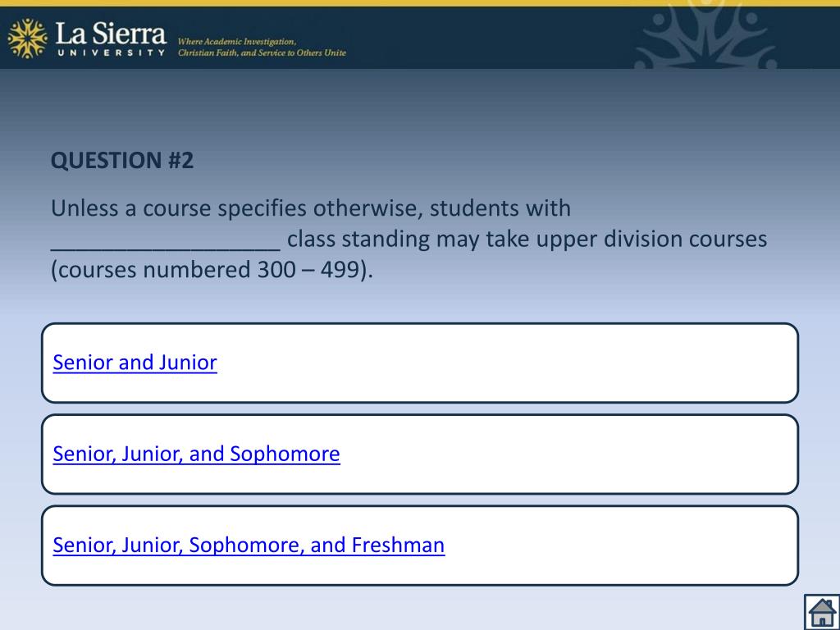Choose the Senior, Junior, and Sophomore answer
Screen dimensions: 840x630
196,454
